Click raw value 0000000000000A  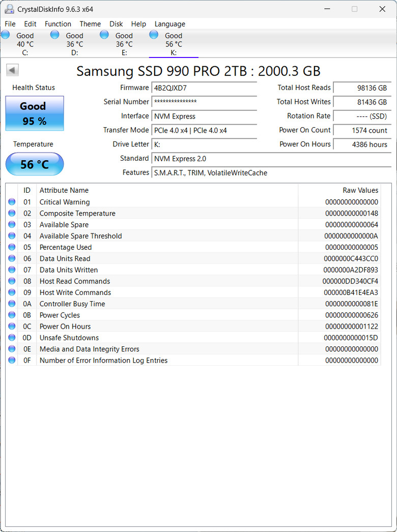point(351,236)
